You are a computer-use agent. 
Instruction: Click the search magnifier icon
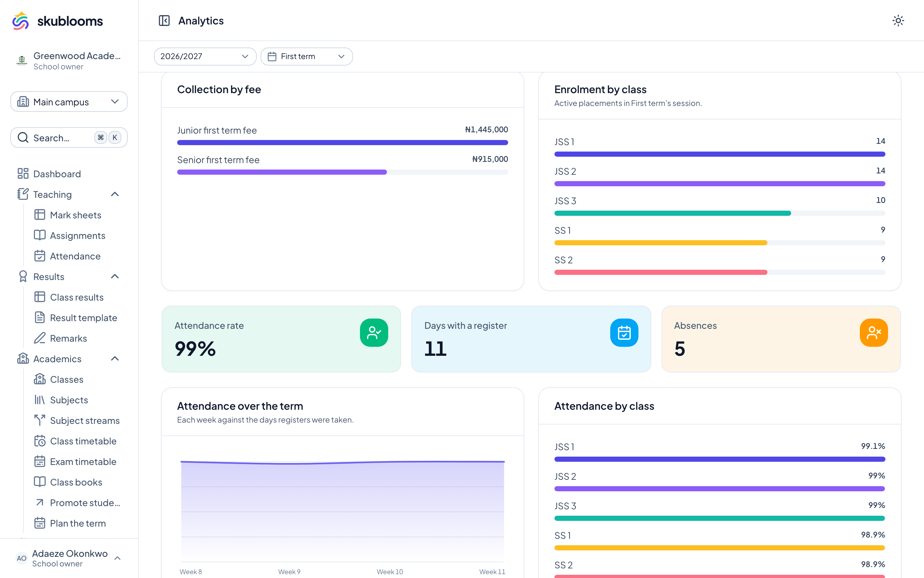tap(23, 138)
